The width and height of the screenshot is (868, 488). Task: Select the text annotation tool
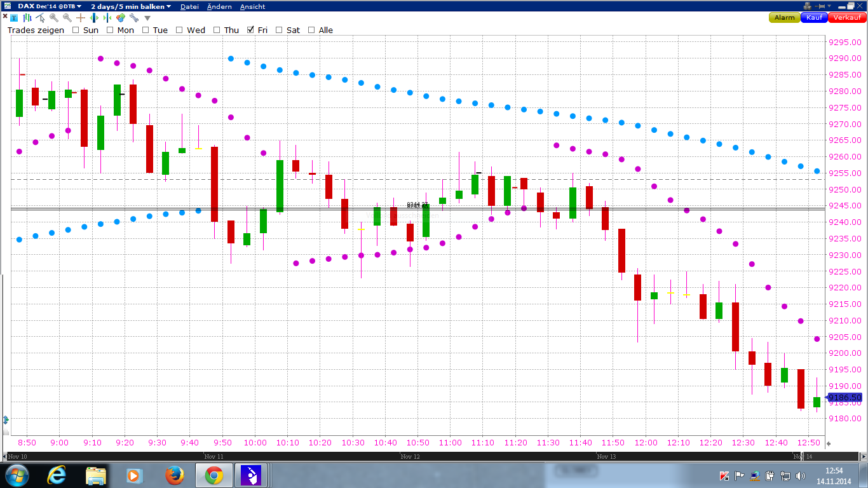13,18
